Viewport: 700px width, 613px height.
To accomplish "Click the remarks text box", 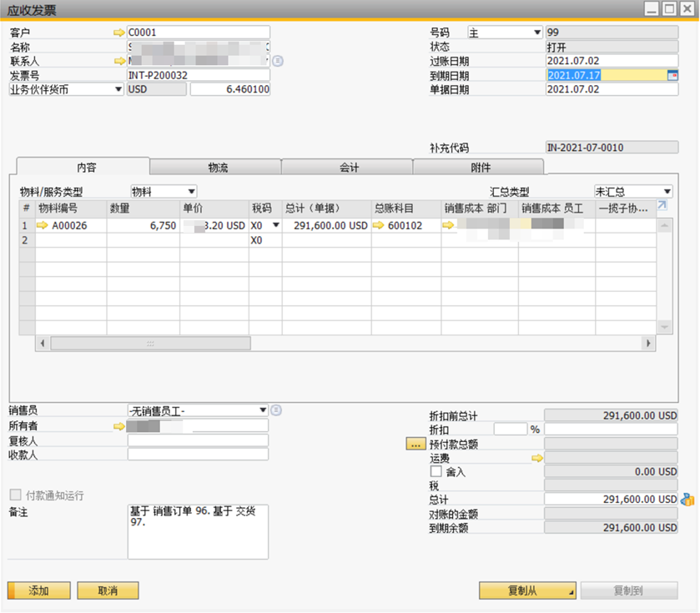I will click(x=198, y=531).
